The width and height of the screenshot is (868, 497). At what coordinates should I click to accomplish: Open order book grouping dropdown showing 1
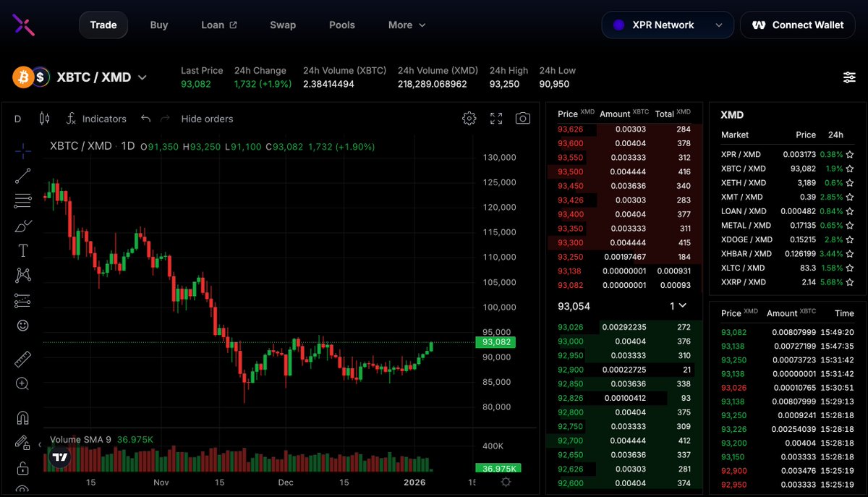click(678, 306)
